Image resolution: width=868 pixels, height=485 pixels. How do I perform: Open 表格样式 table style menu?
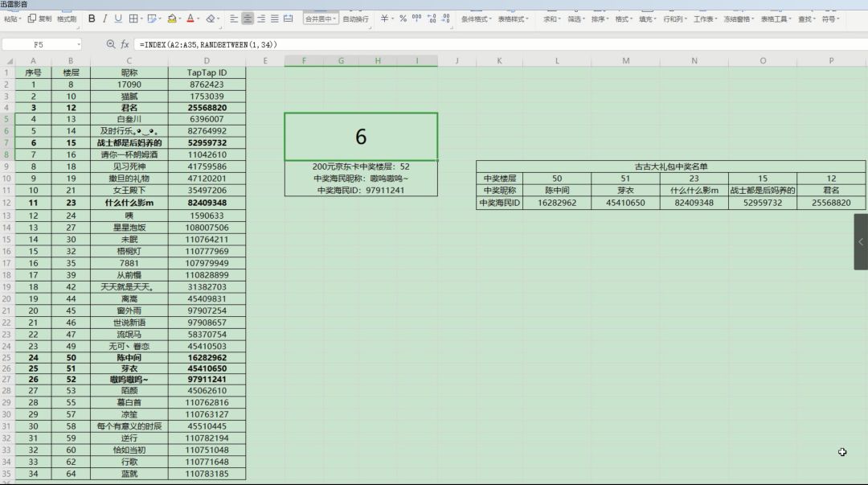click(x=513, y=18)
